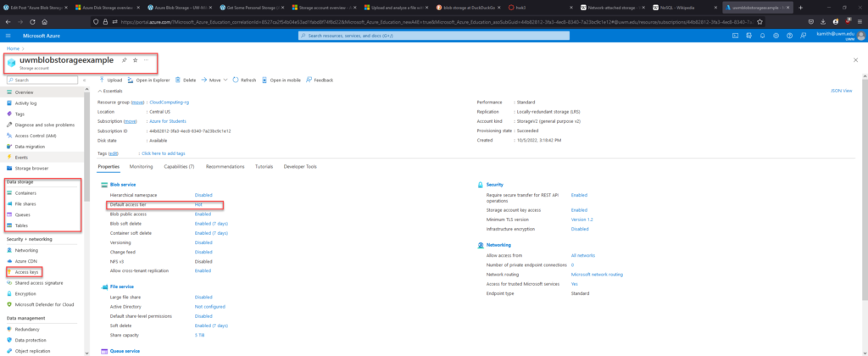Viewport: 868px width, 356px height.
Task: Click Open in Explorer
Action: coord(148,80)
